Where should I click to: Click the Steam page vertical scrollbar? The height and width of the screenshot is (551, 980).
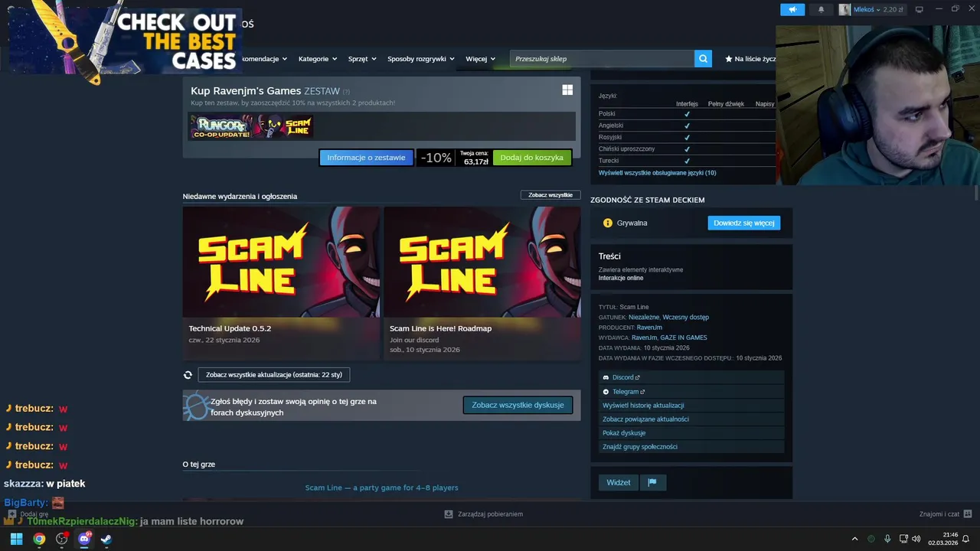click(976, 191)
